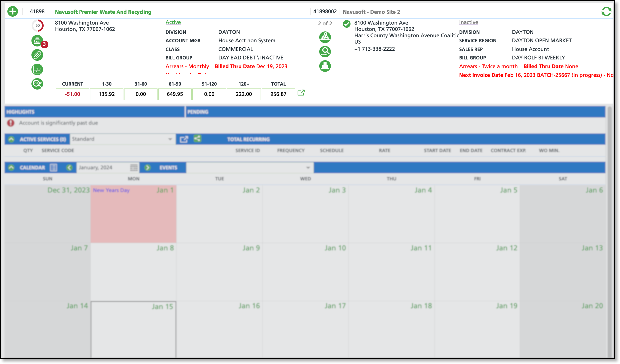
Task: Collapse the Calendar section chevron
Action: tap(11, 167)
